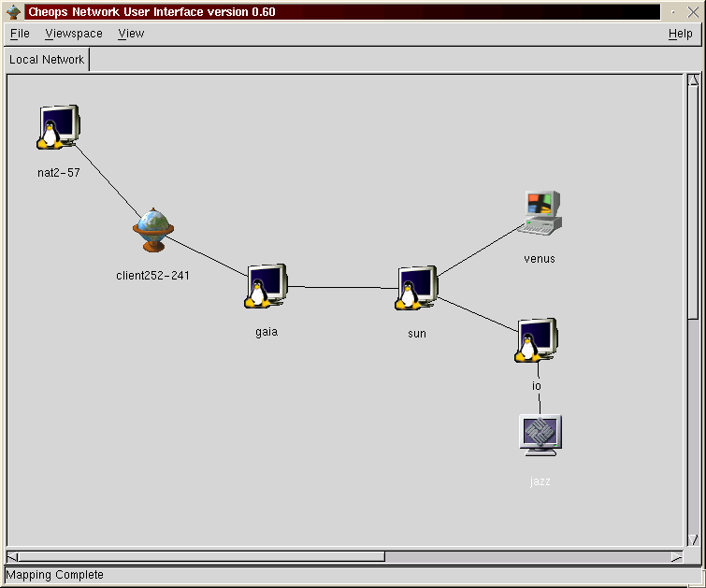Screen dimensions: 706x588
Task: Click the client252-241 globe icon
Action: click(x=153, y=230)
